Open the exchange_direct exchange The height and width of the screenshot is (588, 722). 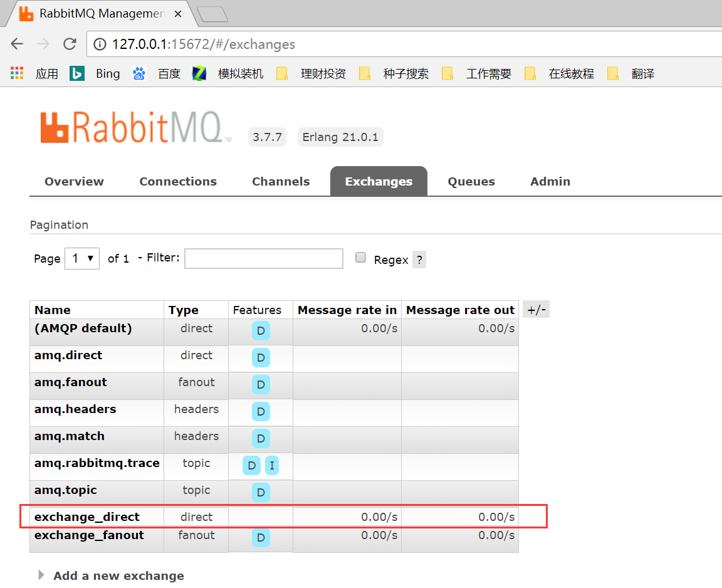pyautogui.click(x=86, y=517)
